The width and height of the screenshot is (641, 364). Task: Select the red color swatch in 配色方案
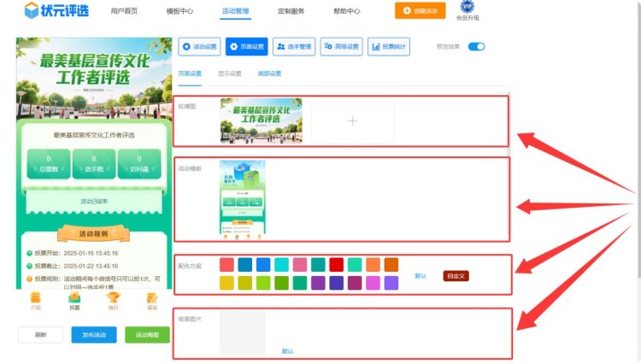coord(337,265)
